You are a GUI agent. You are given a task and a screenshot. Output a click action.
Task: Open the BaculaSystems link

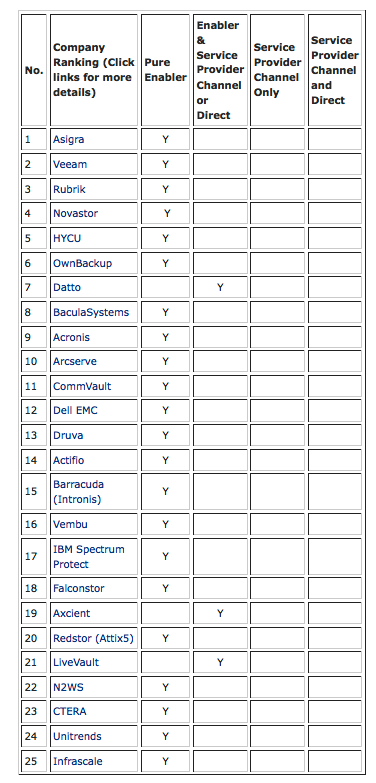[91, 312]
